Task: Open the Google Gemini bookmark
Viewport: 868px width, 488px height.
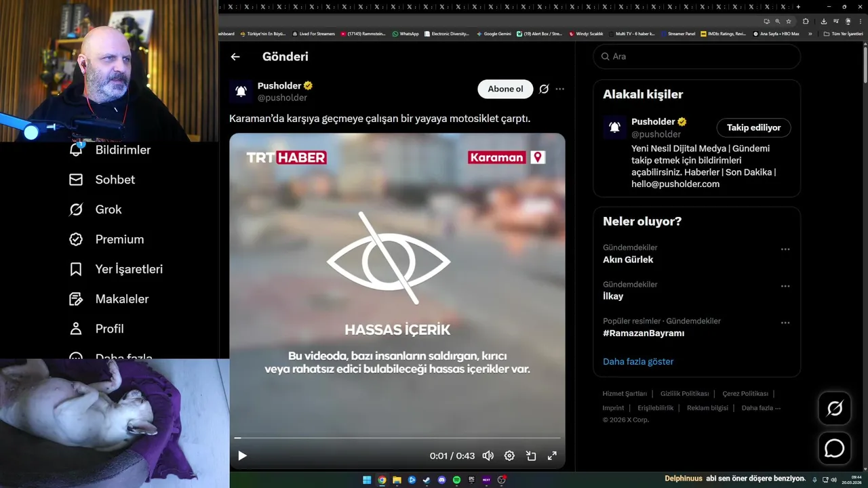Action: 494,33
